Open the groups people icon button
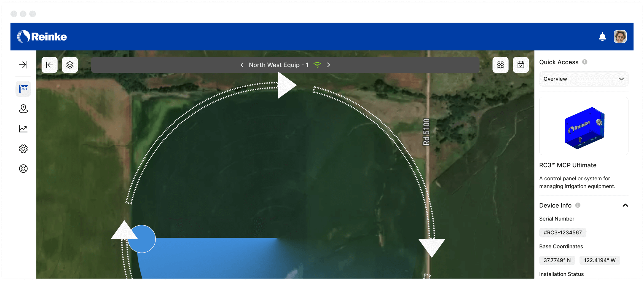This screenshot has width=644, height=281. point(501,65)
